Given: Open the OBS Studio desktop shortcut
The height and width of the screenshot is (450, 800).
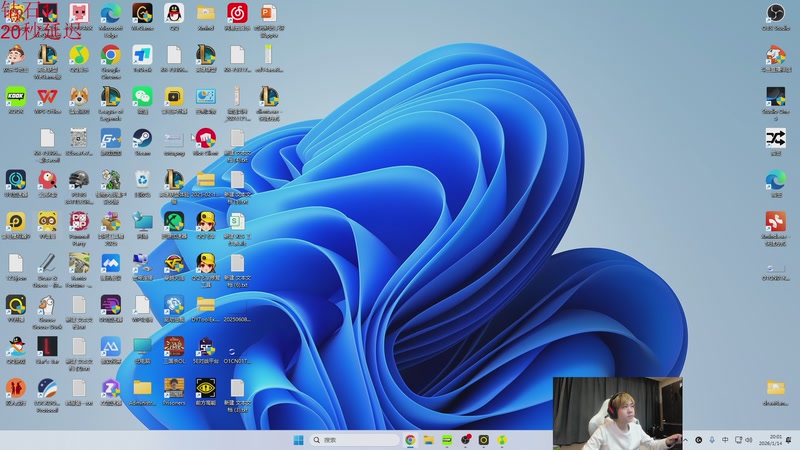Looking at the screenshot, I should [x=776, y=14].
